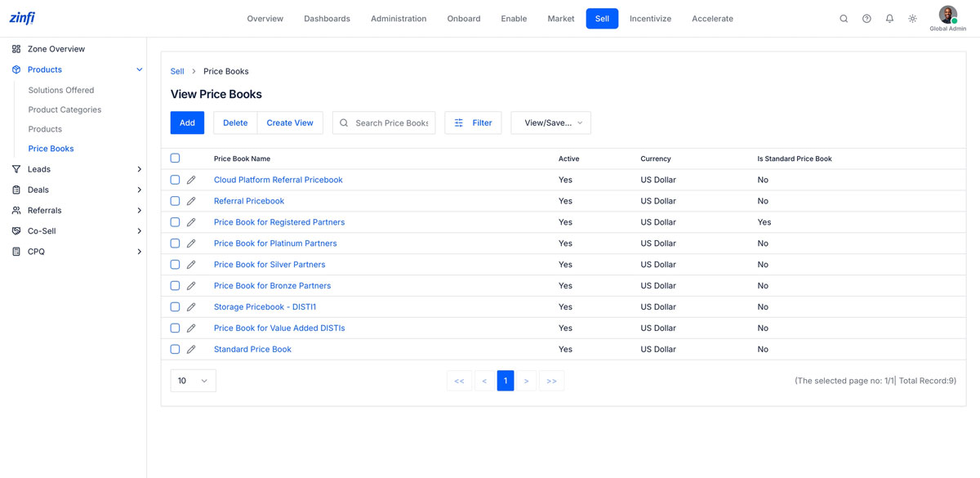Click the Zone Overview grid icon
The height and width of the screenshot is (478, 980).
pyautogui.click(x=16, y=49)
